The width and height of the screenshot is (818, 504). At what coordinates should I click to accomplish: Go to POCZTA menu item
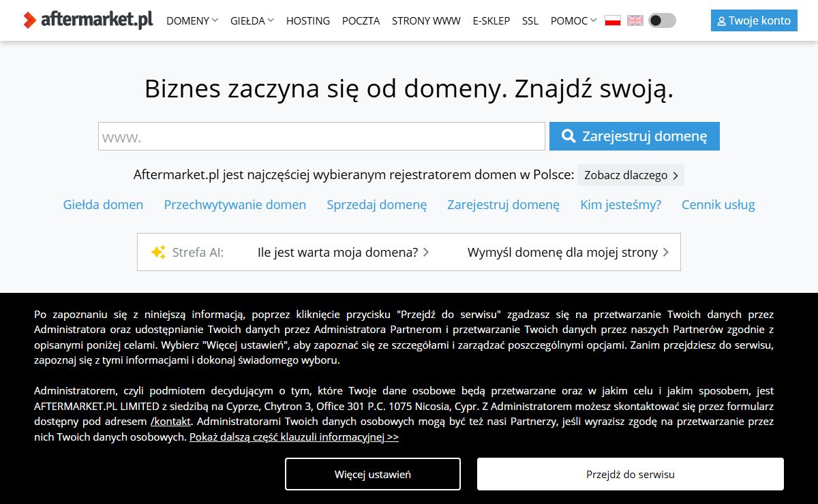point(361,20)
